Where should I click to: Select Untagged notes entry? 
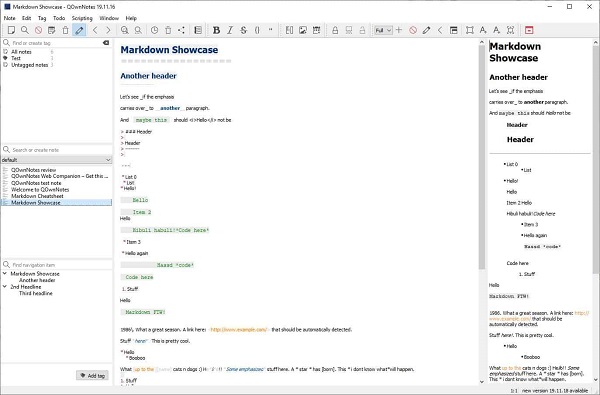[29, 65]
